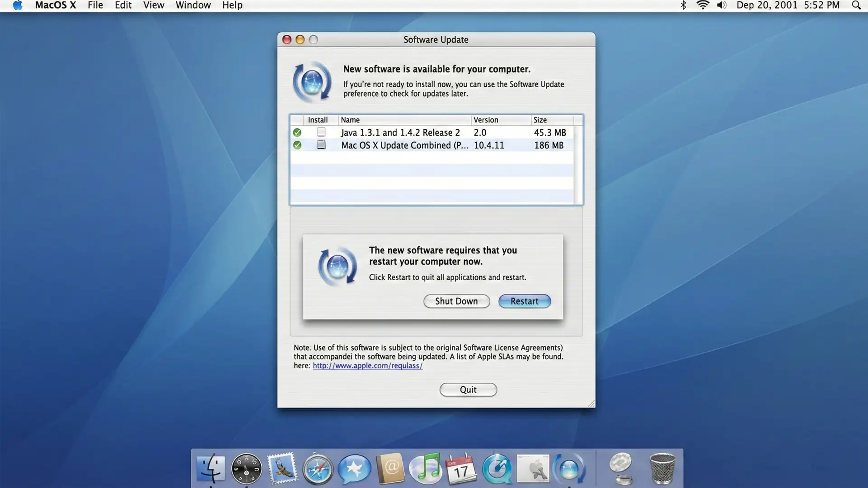Open Address Book in the dock
This screenshot has height=488, width=868.
tap(390, 468)
